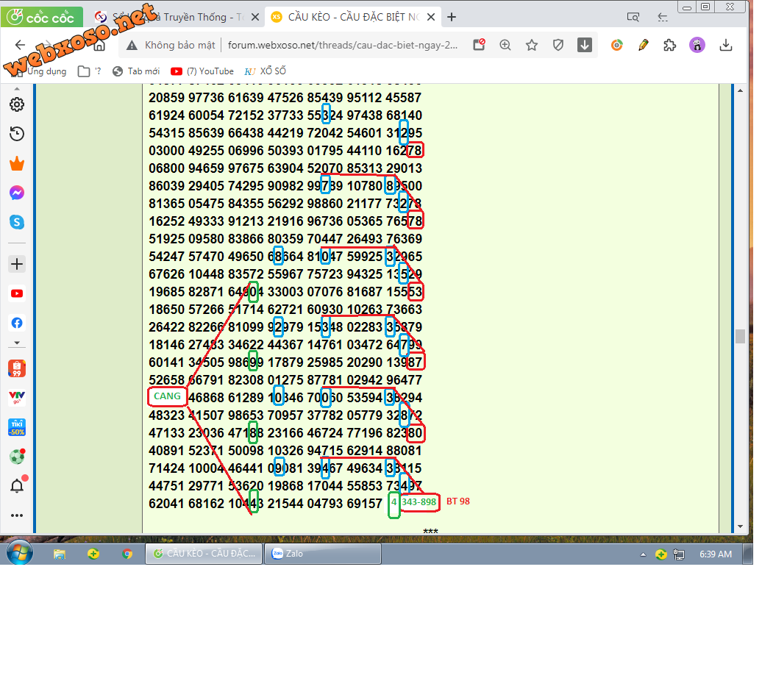Show hidden system tray icons
762x700 pixels.
(x=643, y=554)
